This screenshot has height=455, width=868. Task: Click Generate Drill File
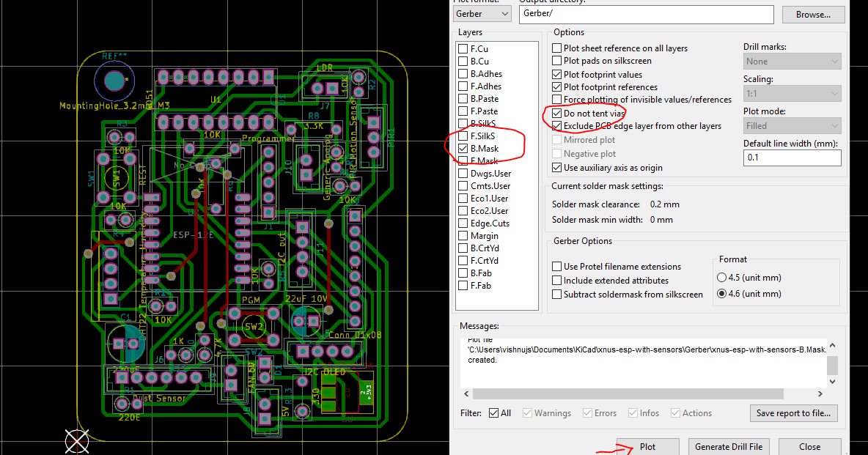pos(729,446)
